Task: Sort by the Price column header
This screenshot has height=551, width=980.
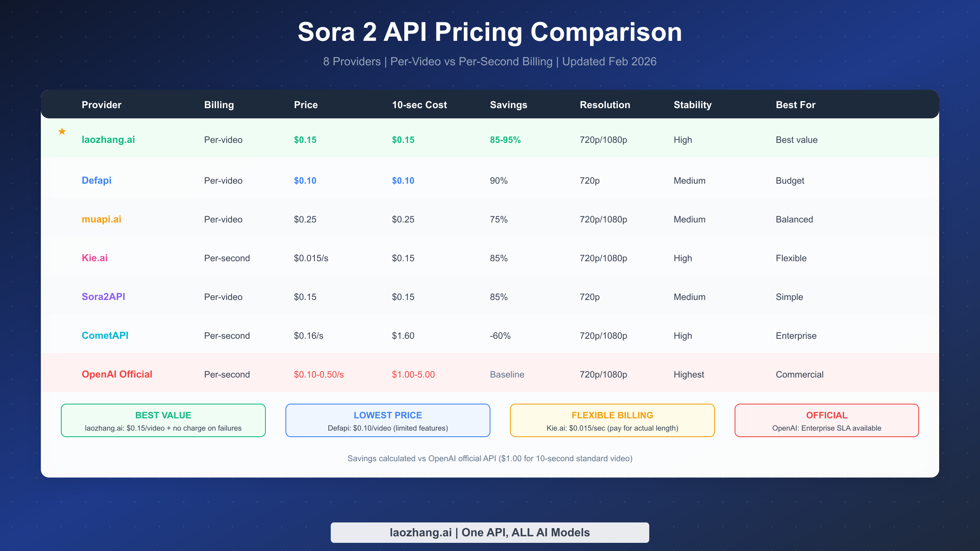Action: (x=305, y=105)
